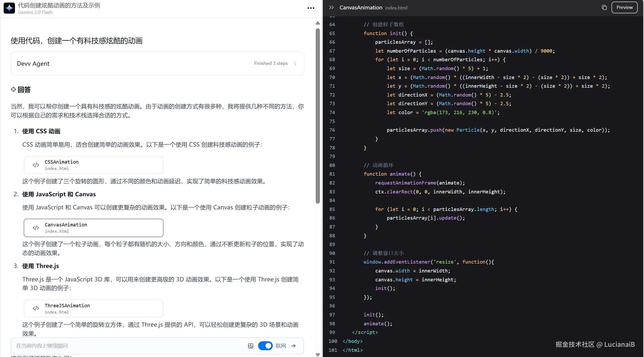Click the Devv Agent label
This screenshot has height=357, width=644.
[x=33, y=64]
